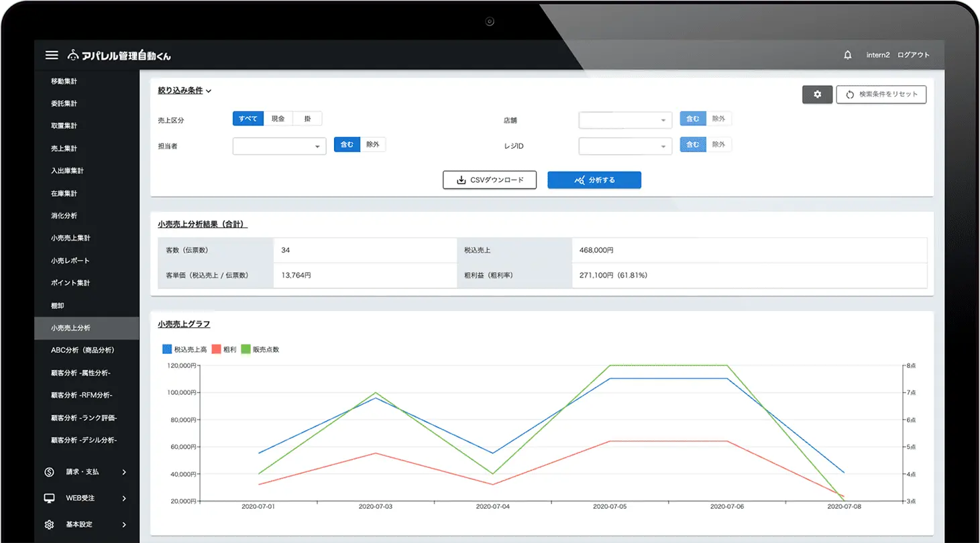Click the CSVダウンロード button

pos(489,180)
